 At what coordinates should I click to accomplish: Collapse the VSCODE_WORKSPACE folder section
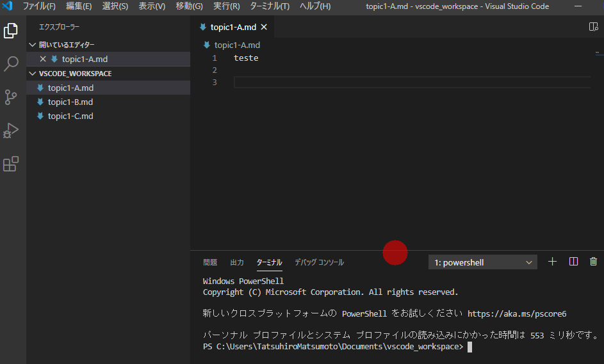click(x=33, y=74)
